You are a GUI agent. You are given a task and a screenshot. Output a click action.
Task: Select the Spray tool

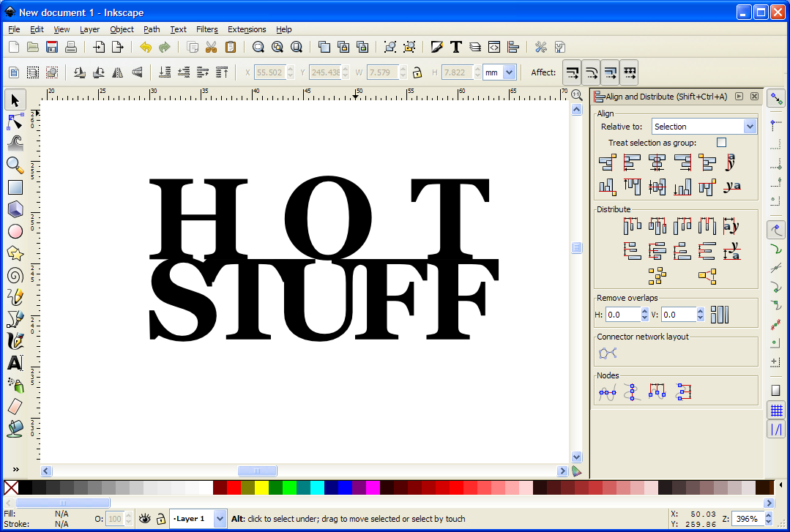[15, 385]
